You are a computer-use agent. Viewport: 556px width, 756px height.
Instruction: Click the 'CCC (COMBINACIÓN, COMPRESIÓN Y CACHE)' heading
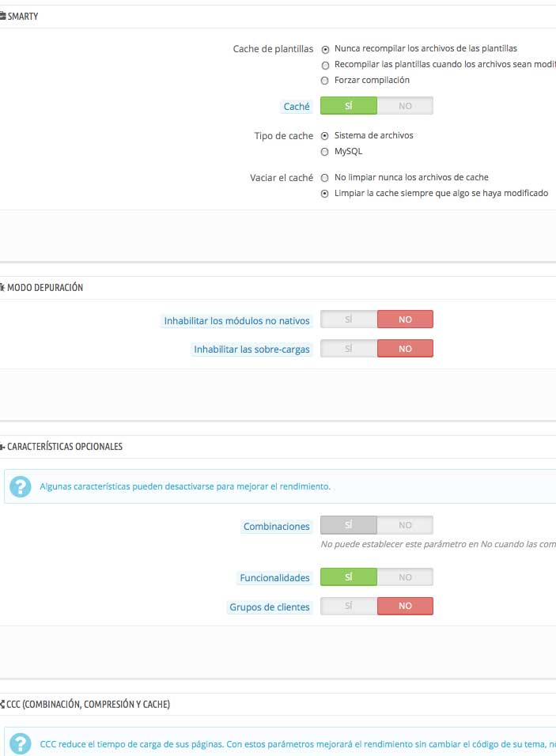tap(88, 705)
